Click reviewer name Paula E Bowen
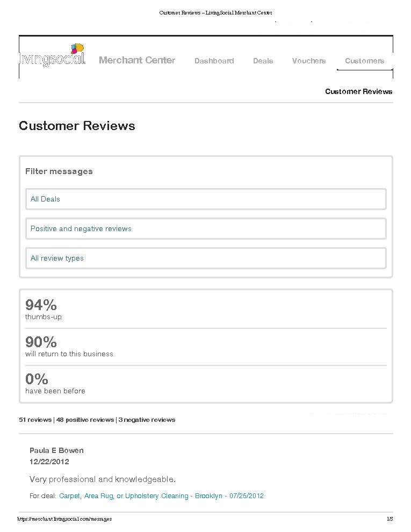This screenshot has height=532, width=411. [56, 450]
